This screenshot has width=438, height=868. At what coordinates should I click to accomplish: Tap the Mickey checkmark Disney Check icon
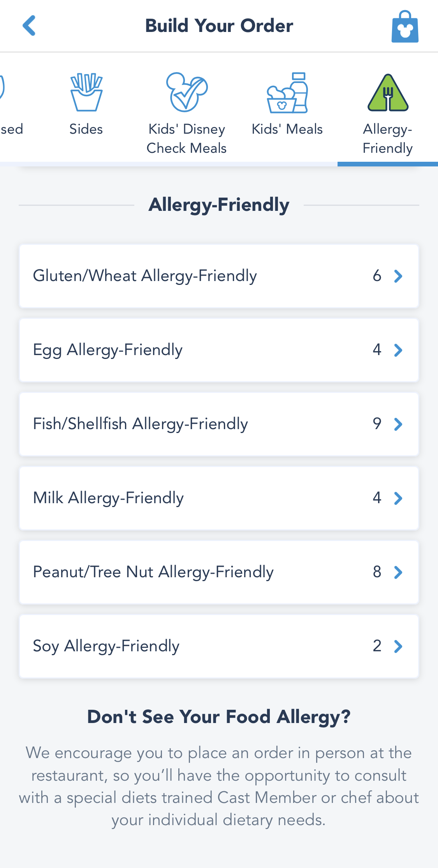point(186,92)
